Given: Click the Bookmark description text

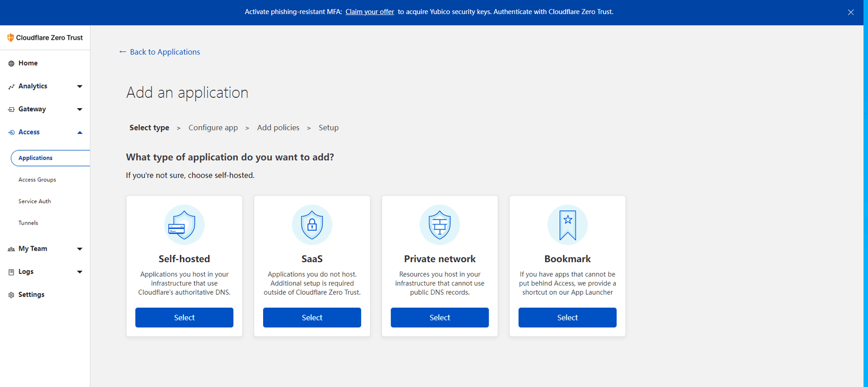Looking at the screenshot, I should (x=567, y=283).
